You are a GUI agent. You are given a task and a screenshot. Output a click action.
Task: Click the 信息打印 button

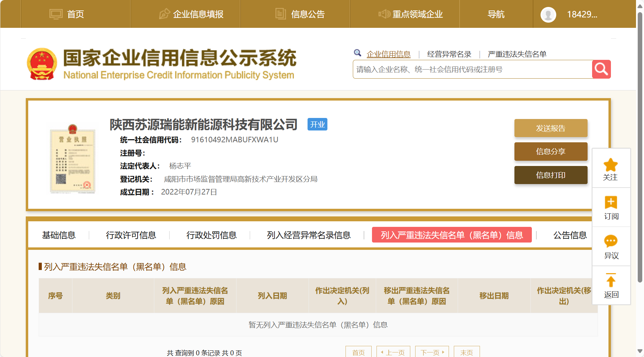(551, 175)
